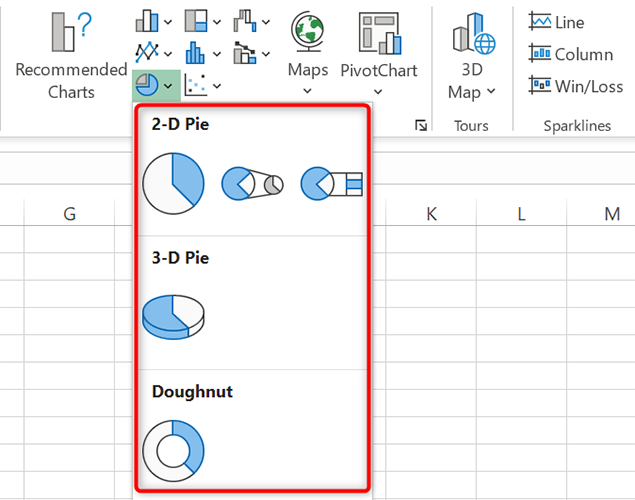Click the Insert Column or Bar Chart icon
Screen dimensions: 635x500
pyautogui.click(x=147, y=20)
